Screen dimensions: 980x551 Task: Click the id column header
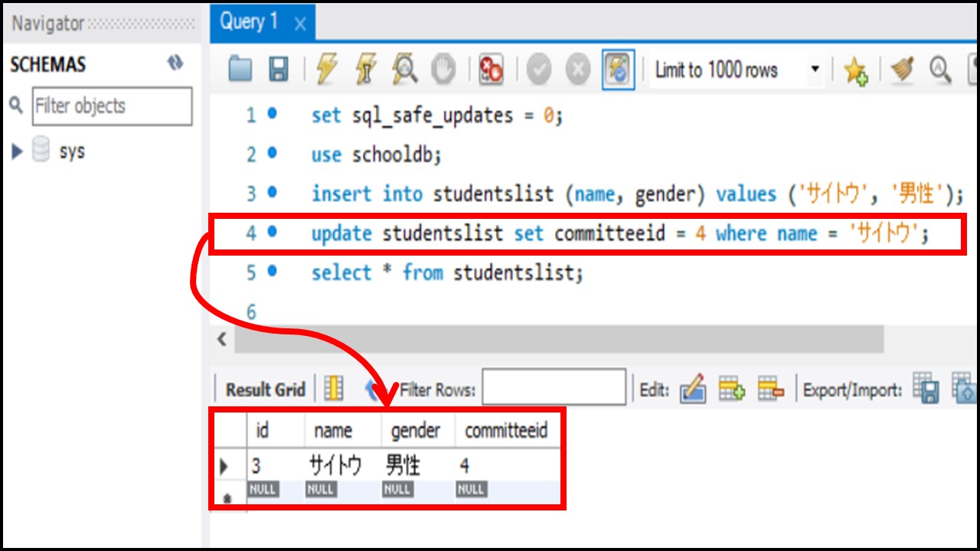click(x=276, y=431)
